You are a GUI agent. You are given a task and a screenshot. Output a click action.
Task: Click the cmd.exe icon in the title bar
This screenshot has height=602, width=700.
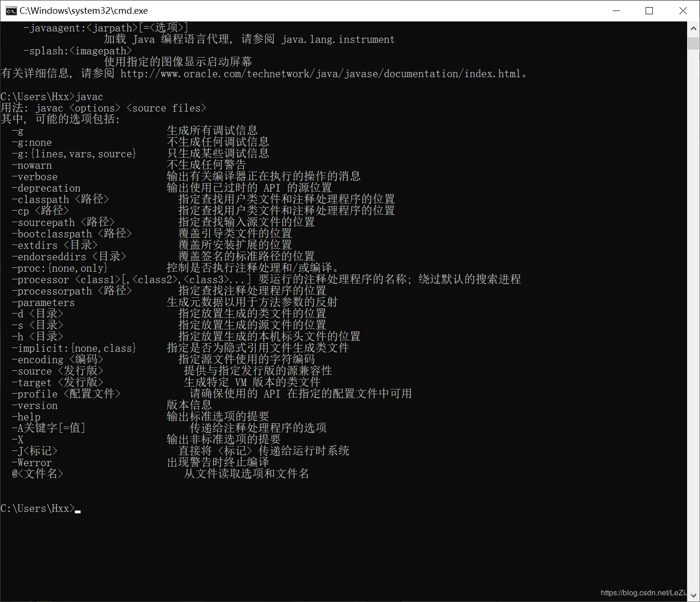(11, 10)
